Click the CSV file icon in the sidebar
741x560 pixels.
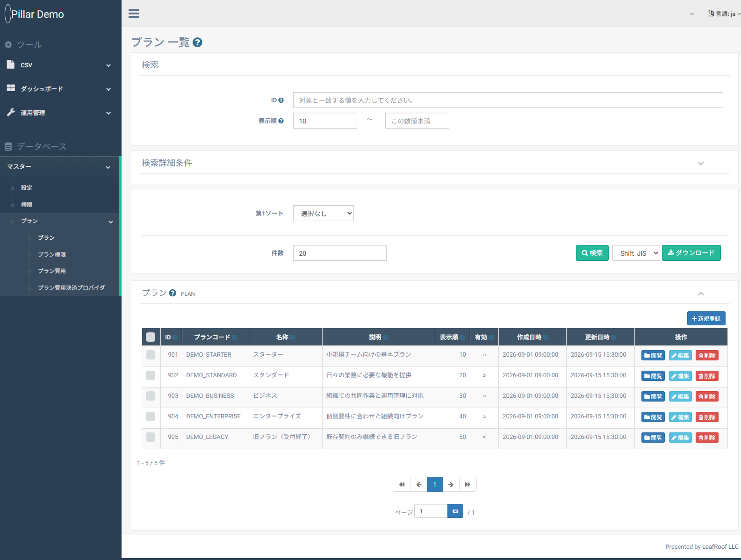pos(11,65)
